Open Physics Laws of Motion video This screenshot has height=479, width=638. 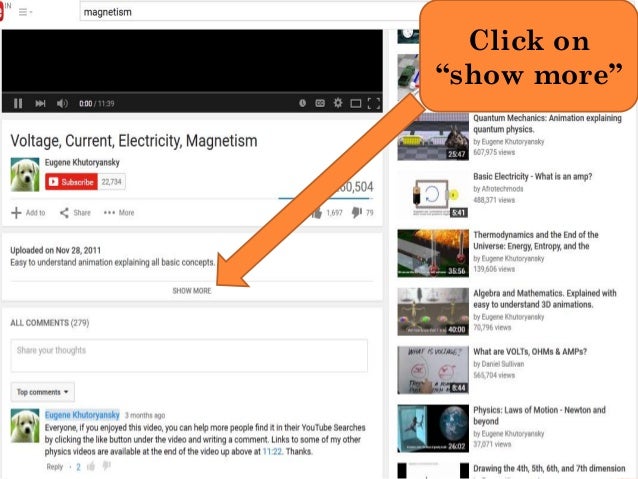point(540,416)
